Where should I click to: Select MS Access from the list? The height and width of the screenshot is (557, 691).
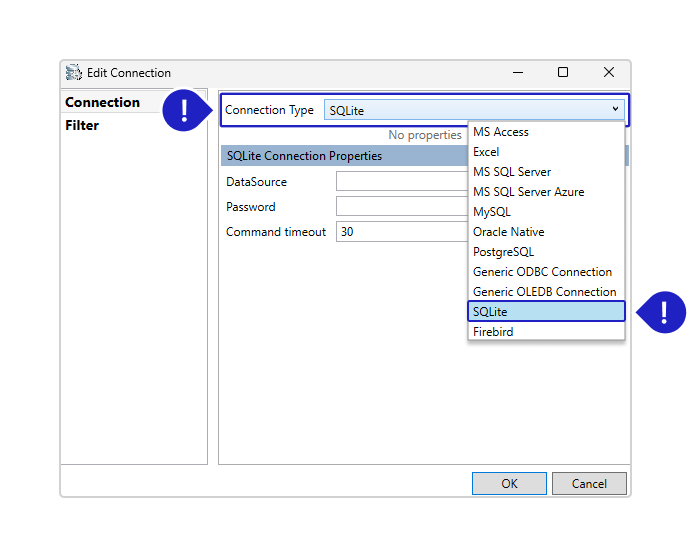pos(501,132)
